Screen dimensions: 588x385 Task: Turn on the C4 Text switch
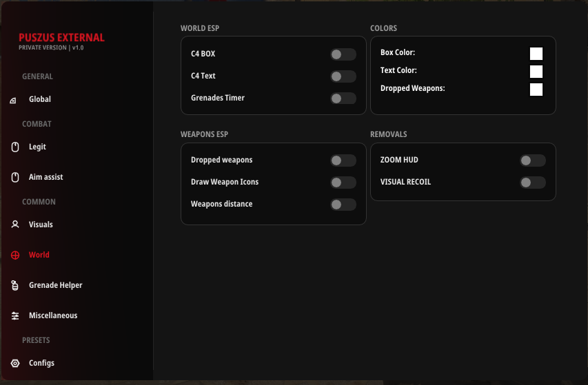coord(343,76)
